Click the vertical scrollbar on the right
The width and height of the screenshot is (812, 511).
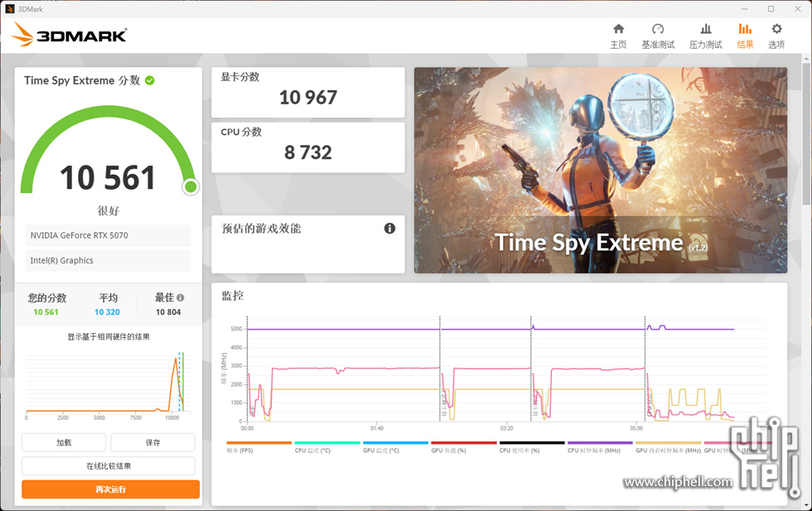tap(806, 135)
